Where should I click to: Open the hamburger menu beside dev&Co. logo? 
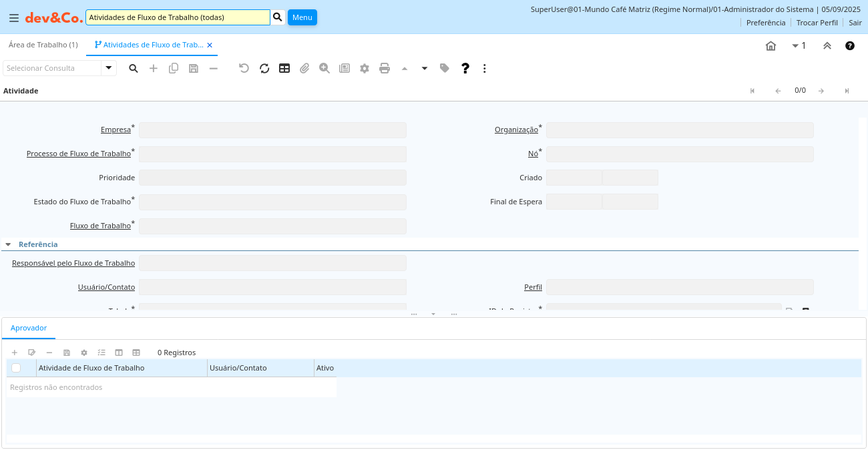14,18
